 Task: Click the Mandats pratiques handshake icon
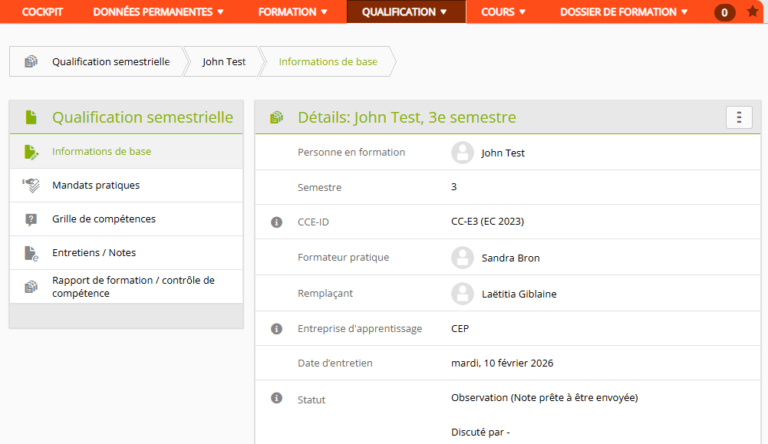tap(31, 185)
